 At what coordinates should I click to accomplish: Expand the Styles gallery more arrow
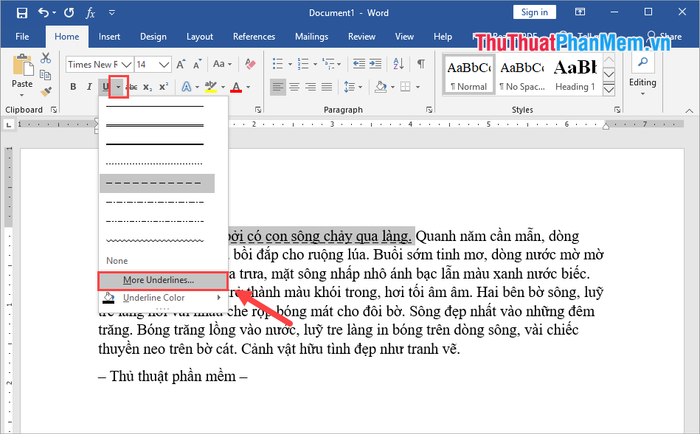pos(609,90)
